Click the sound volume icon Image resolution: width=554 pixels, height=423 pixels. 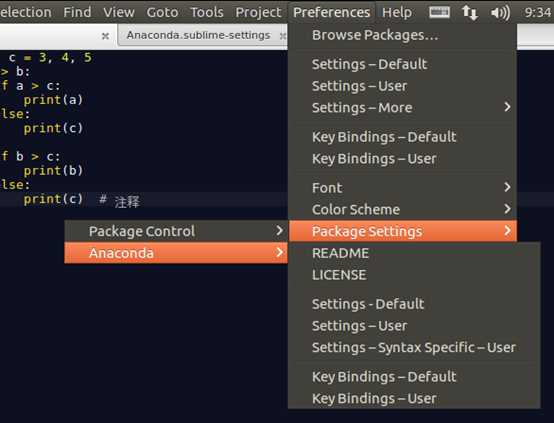tap(500, 13)
